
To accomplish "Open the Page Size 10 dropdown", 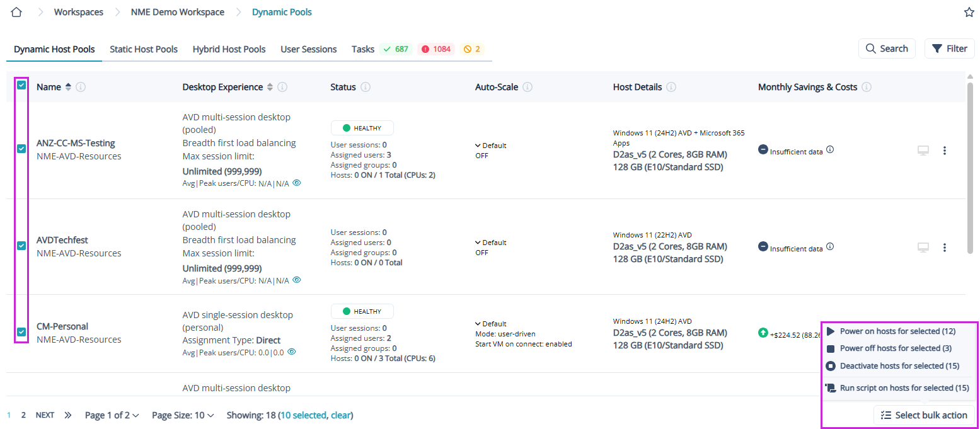I will coord(183,415).
